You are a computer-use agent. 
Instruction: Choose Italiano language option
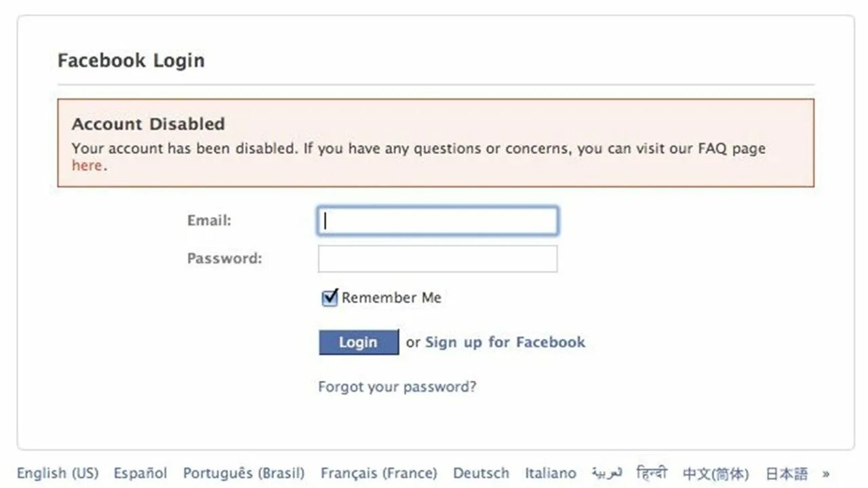[x=551, y=473]
